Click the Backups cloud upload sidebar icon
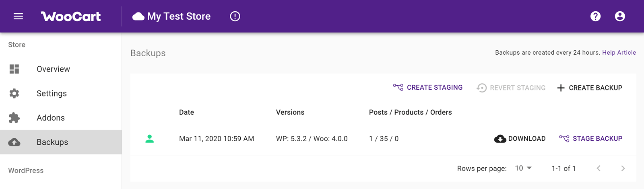 pyautogui.click(x=14, y=142)
